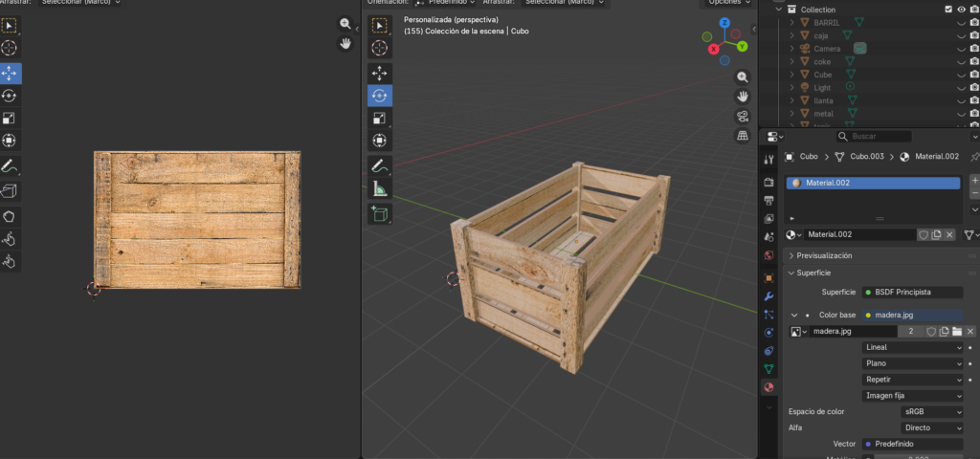Toggle render visibility of the Camera object
The height and width of the screenshot is (459, 980).
(x=974, y=48)
